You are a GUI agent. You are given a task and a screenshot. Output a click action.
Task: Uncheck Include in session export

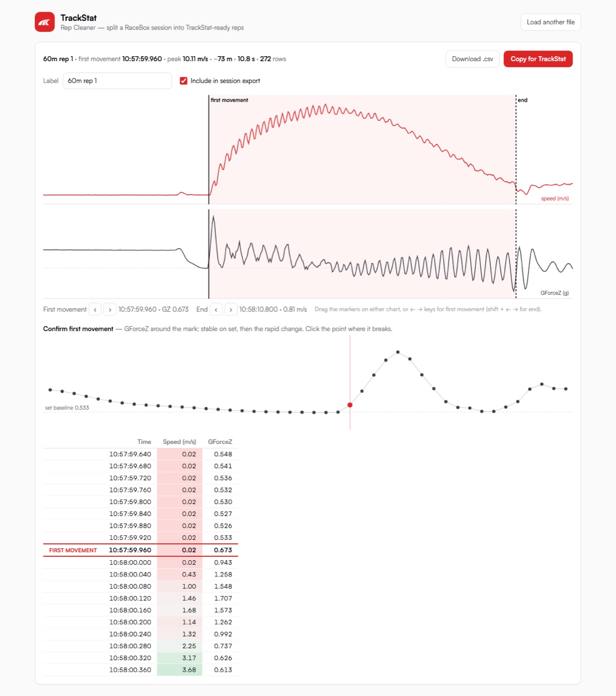tap(183, 81)
